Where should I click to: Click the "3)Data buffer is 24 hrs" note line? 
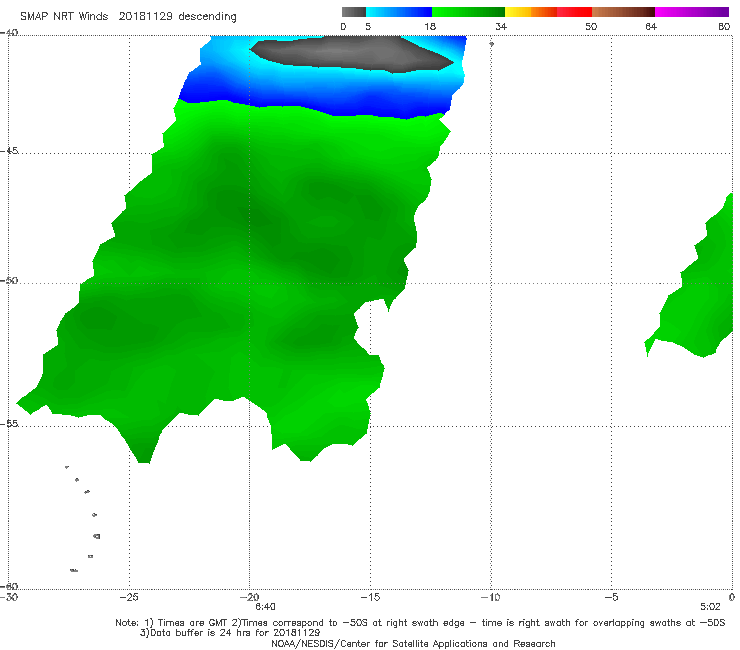pyautogui.click(x=230, y=633)
